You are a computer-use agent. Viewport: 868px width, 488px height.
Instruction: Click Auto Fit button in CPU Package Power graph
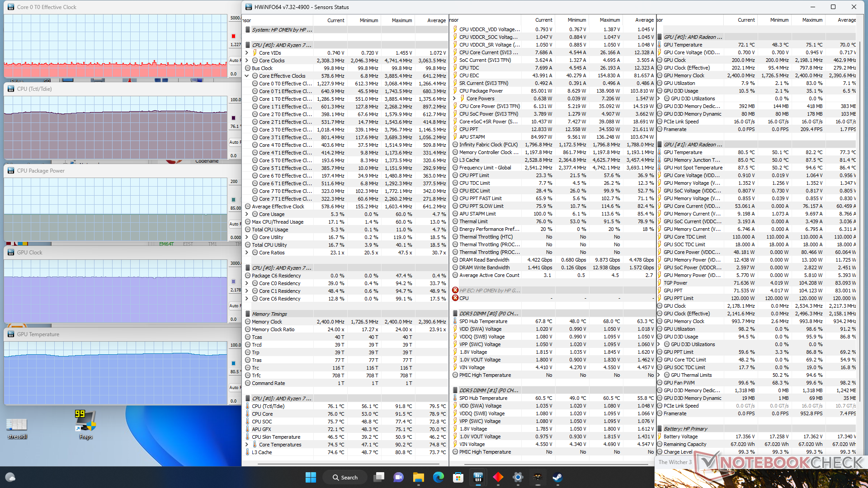(234, 224)
